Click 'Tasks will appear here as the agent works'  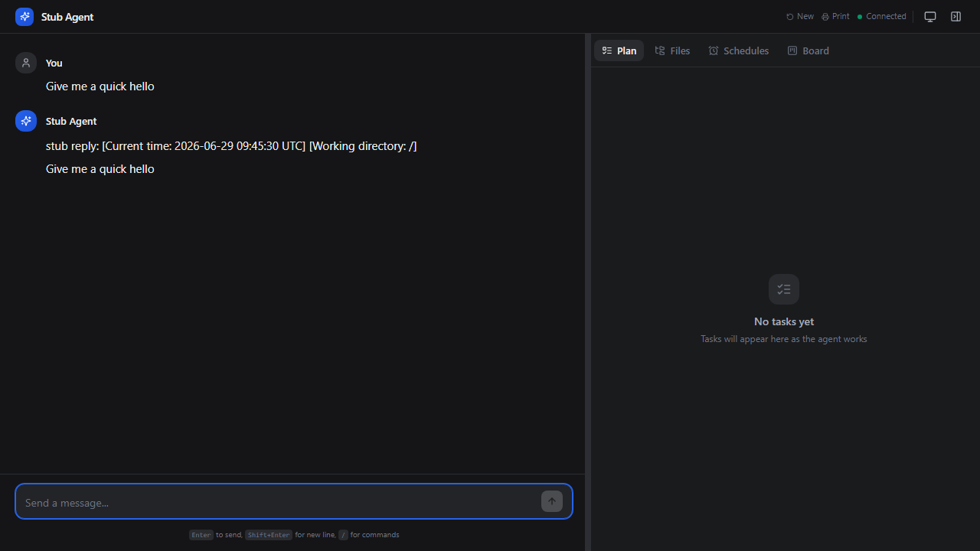pyautogui.click(x=784, y=339)
